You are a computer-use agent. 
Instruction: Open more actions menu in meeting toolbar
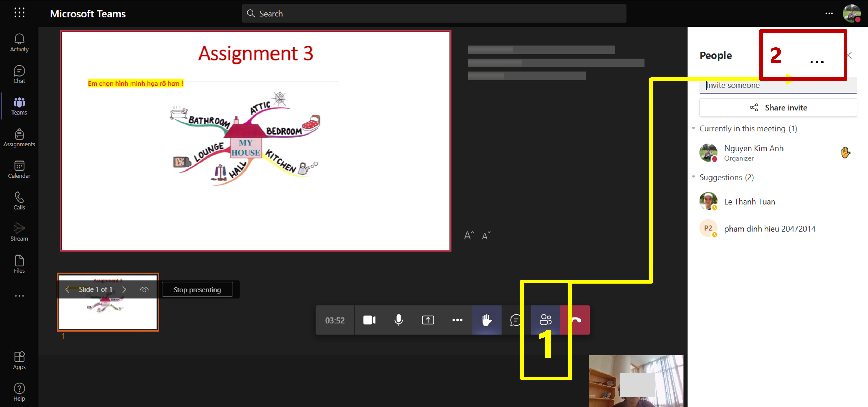click(x=457, y=320)
